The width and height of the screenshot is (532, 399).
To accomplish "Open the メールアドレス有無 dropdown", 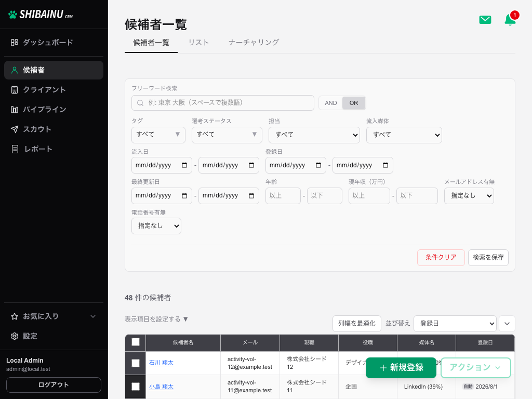I will 469,196.
